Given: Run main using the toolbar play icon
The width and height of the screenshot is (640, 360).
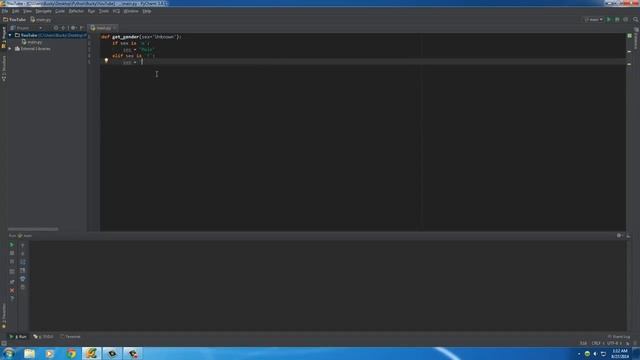Looking at the screenshot, I should click(x=609, y=20).
